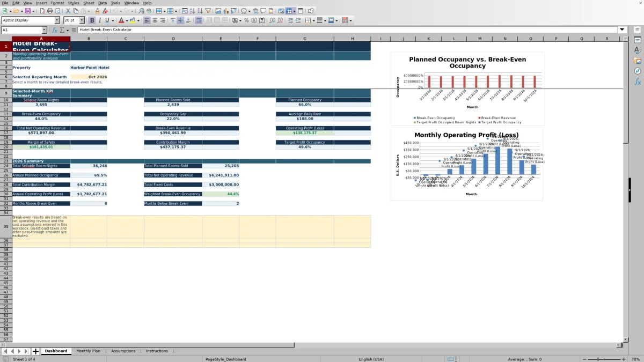Click the Print icon in toolbar

pyautogui.click(x=50, y=11)
